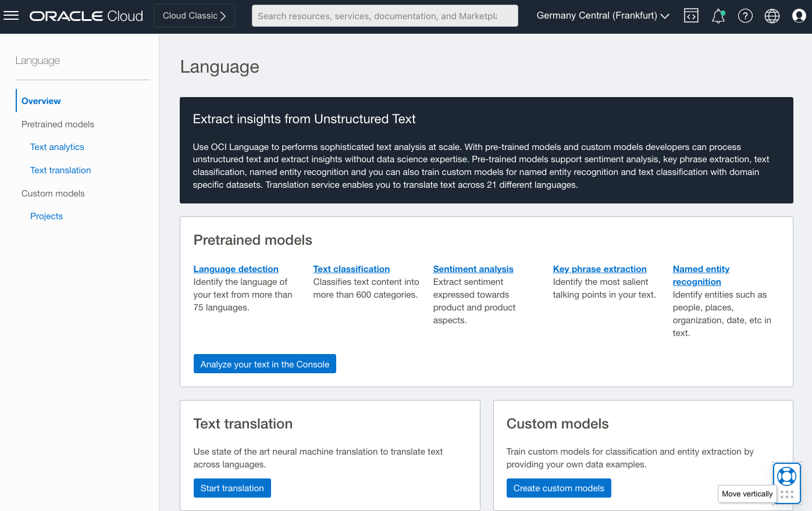Click the Pretrained models card heading
812x511 pixels.
pos(253,240)
